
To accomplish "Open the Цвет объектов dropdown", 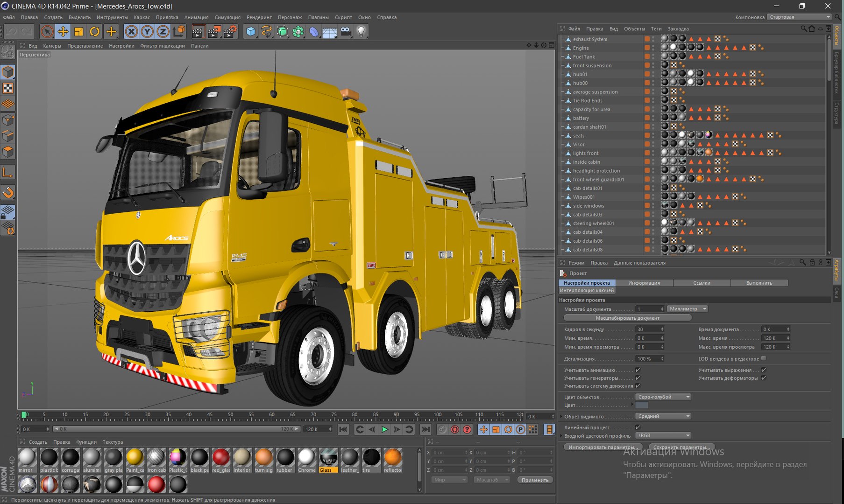I will click(663, 397).
